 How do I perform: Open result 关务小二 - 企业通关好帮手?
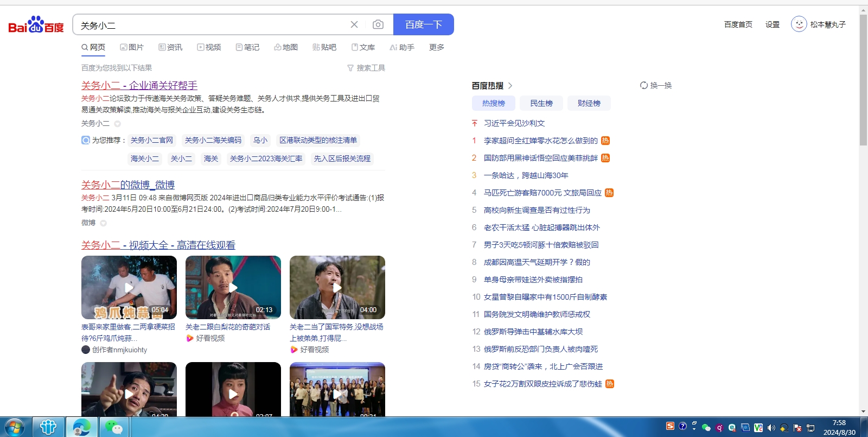(x=139, y=85)
